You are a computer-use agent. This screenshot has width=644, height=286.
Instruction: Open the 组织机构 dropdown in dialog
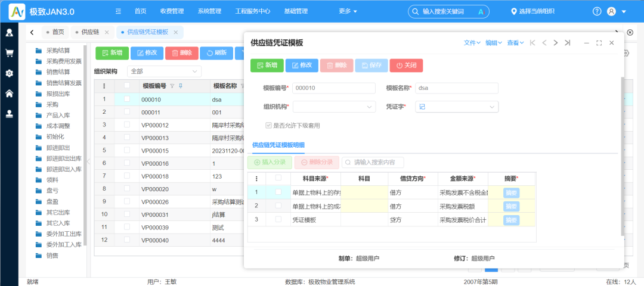click(334, 107)
